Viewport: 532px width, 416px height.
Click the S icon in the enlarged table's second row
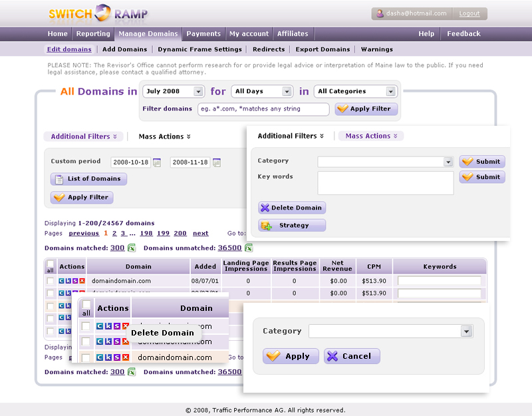coord(117,341)
